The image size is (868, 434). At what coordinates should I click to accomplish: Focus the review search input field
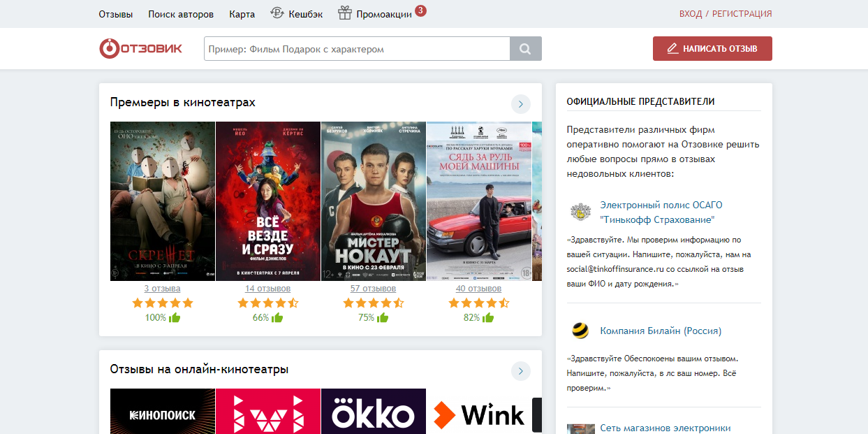357,49
